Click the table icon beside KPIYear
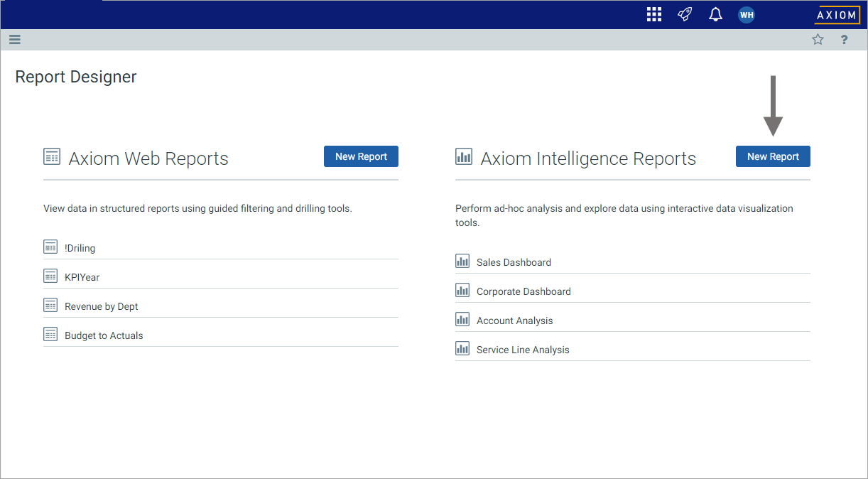 (50, 276)
